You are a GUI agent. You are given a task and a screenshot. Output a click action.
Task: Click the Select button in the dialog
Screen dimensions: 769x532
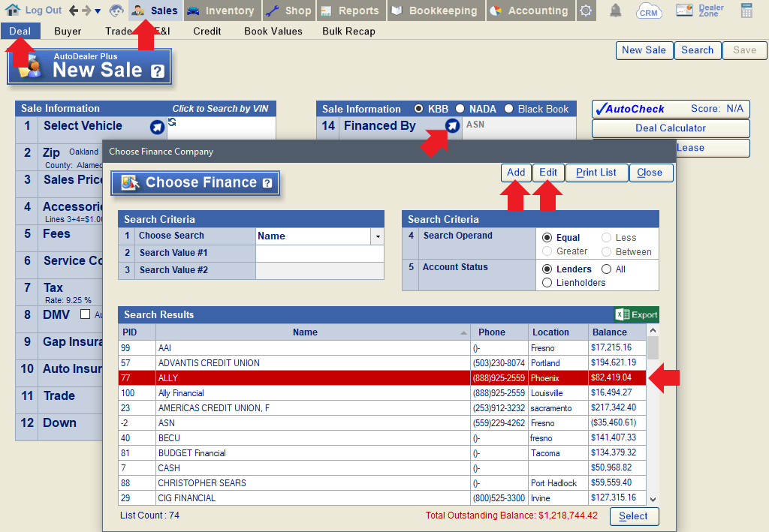tap(633, 516)
